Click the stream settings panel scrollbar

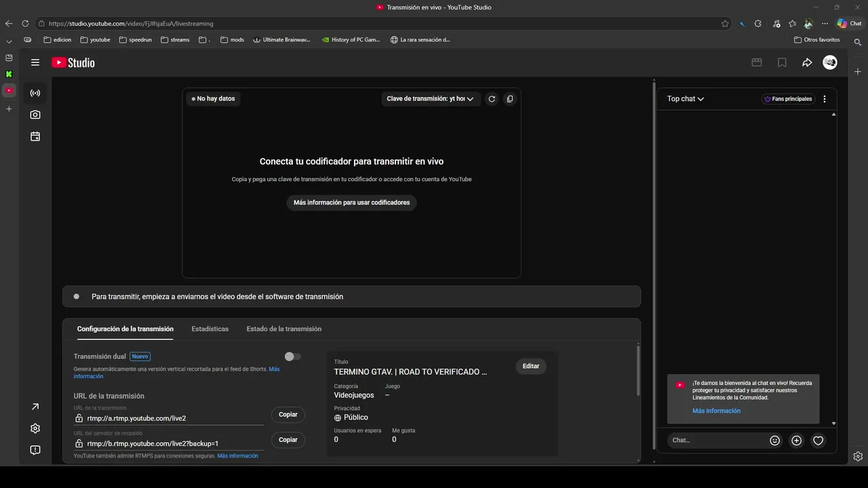(x=637, y=371)
